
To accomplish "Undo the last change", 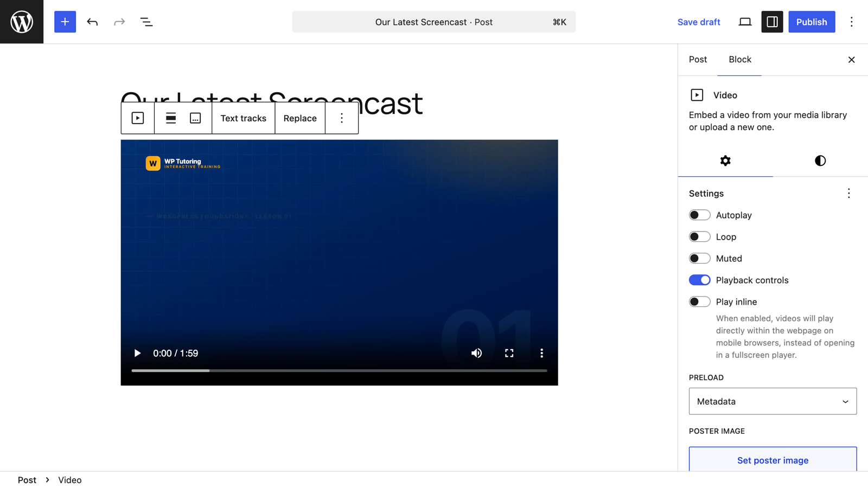I will [92, 22].
